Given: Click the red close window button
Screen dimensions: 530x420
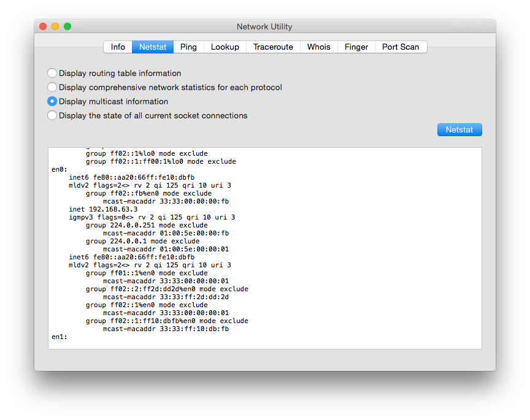Looking at the screenshot, I should pyautogui.click(x=42, y=26).
